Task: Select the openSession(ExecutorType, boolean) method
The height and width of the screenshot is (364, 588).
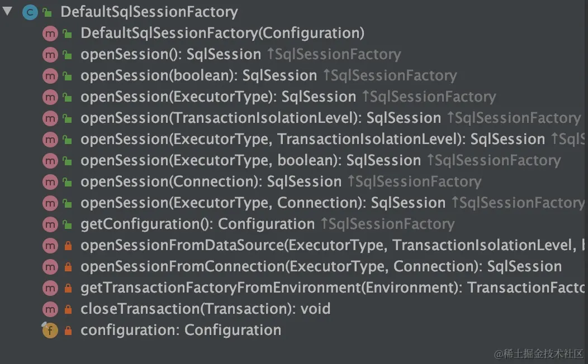Action: [x=250, y=161]
